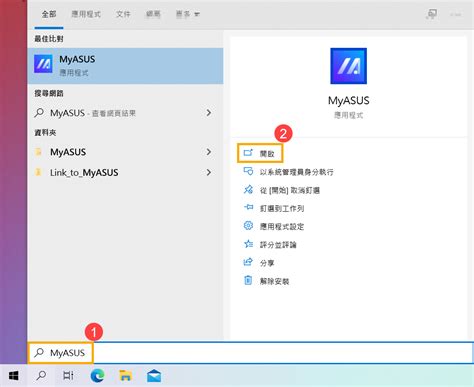The height and width of the screenshot is (387, 474).
Task: Click the share icon
Action: coord(248,262)
